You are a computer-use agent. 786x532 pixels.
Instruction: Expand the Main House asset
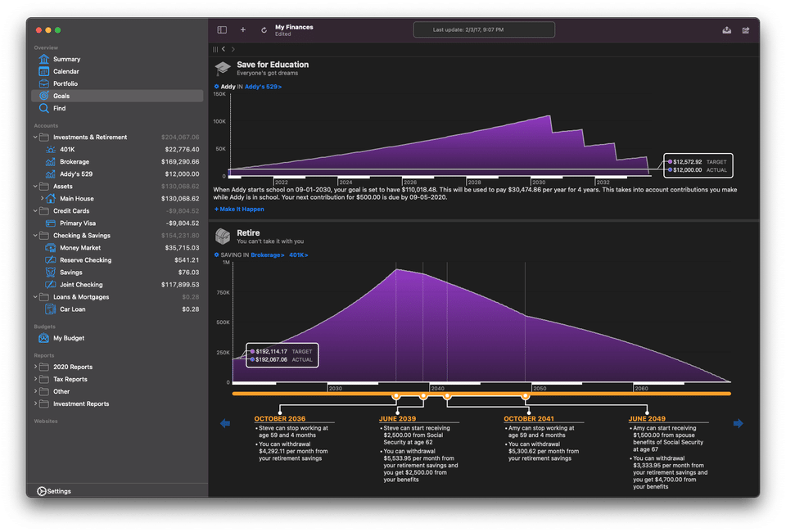coord(42,199)
